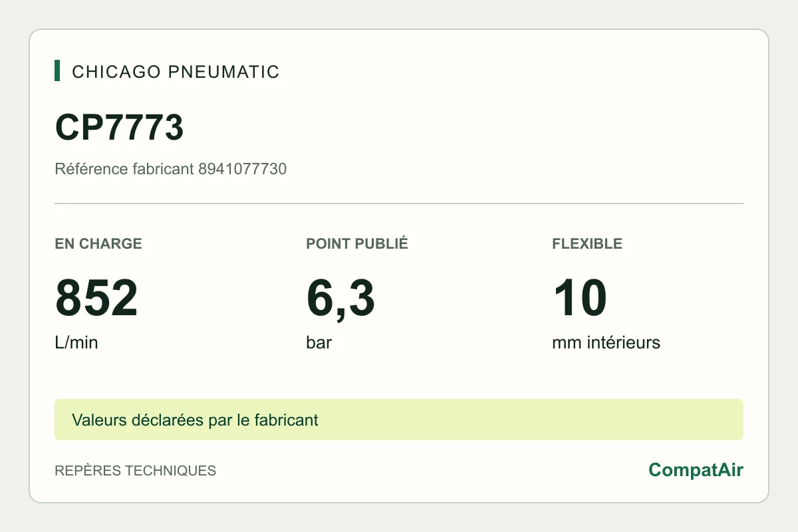
Task: Click the EN CHARGE heading
Action: point(98,243)
